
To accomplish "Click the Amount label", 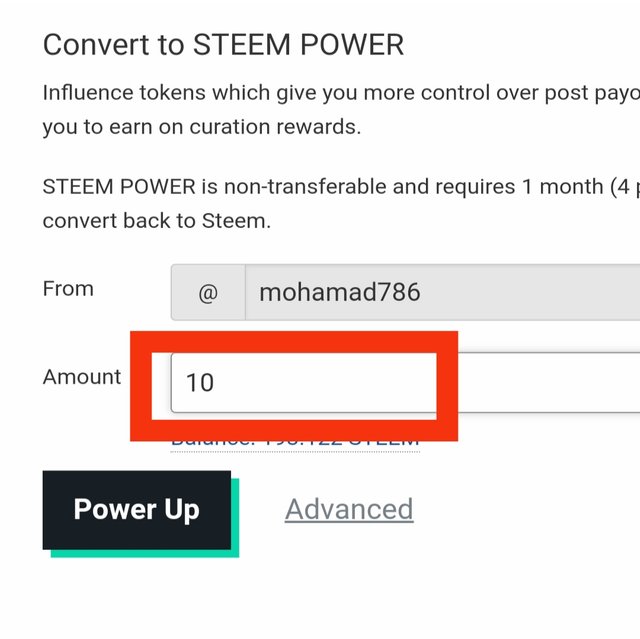I will [x=81, y=377].
